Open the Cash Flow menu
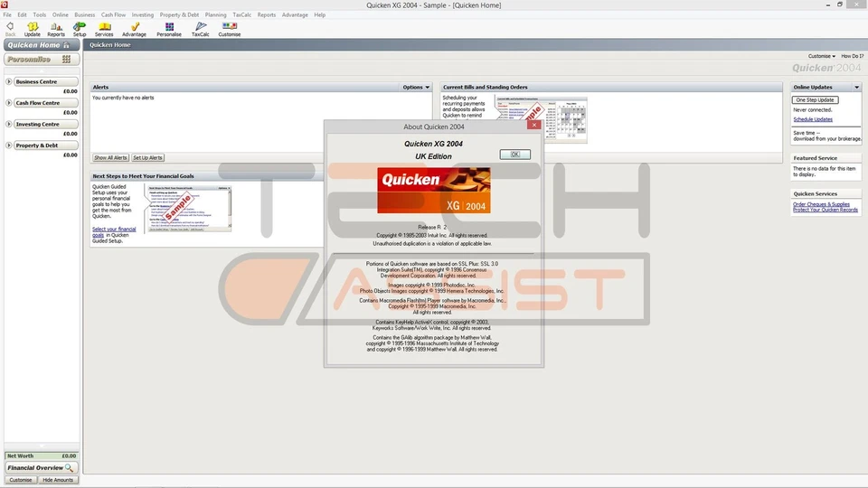 113,15
